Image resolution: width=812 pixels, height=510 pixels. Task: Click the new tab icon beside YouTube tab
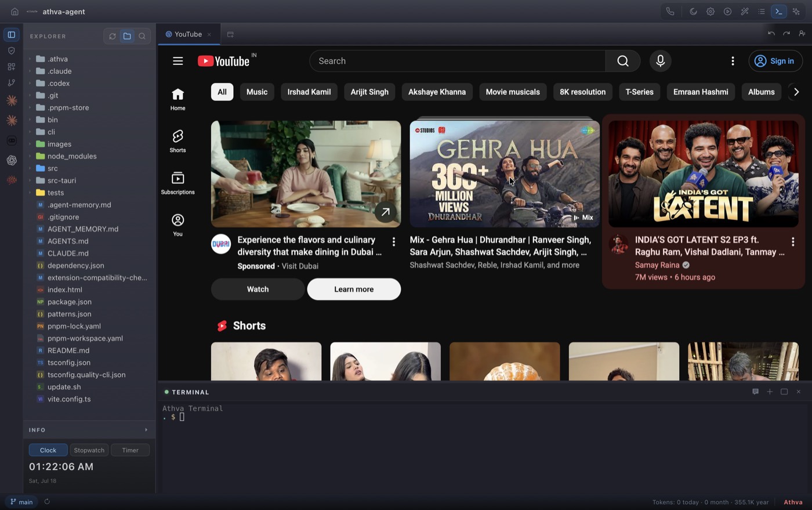230,35
